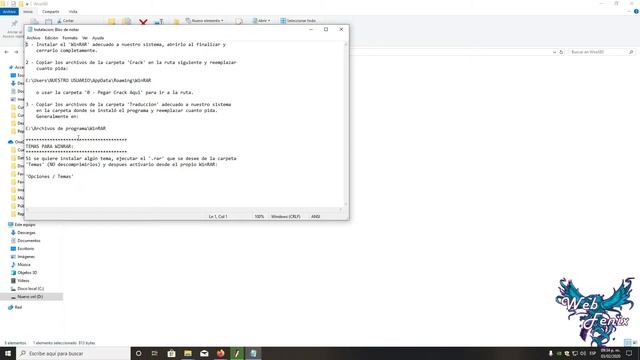Open Nuevo elemento dropdown in ribbon

204,21
